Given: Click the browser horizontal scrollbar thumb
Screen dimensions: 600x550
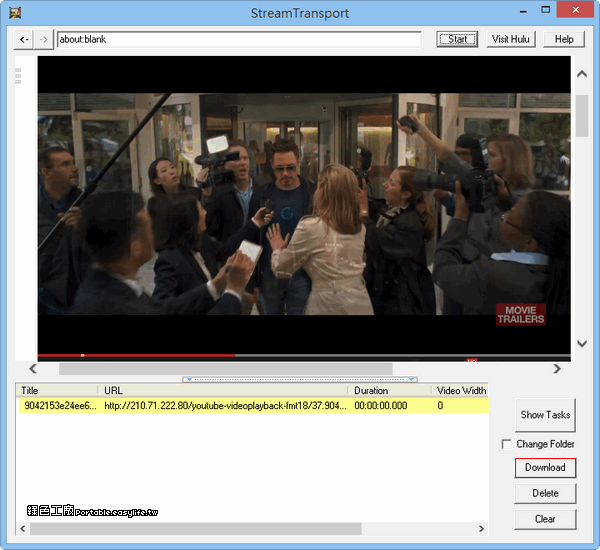Looking at the screenshot, I should click(x=226, y=369).
